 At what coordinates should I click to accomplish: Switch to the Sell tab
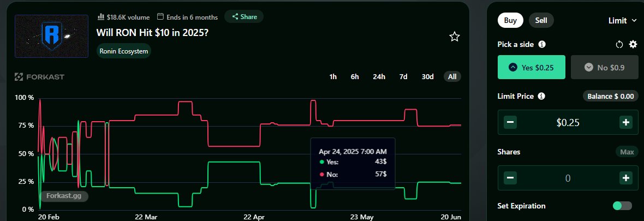pos(541,21)
